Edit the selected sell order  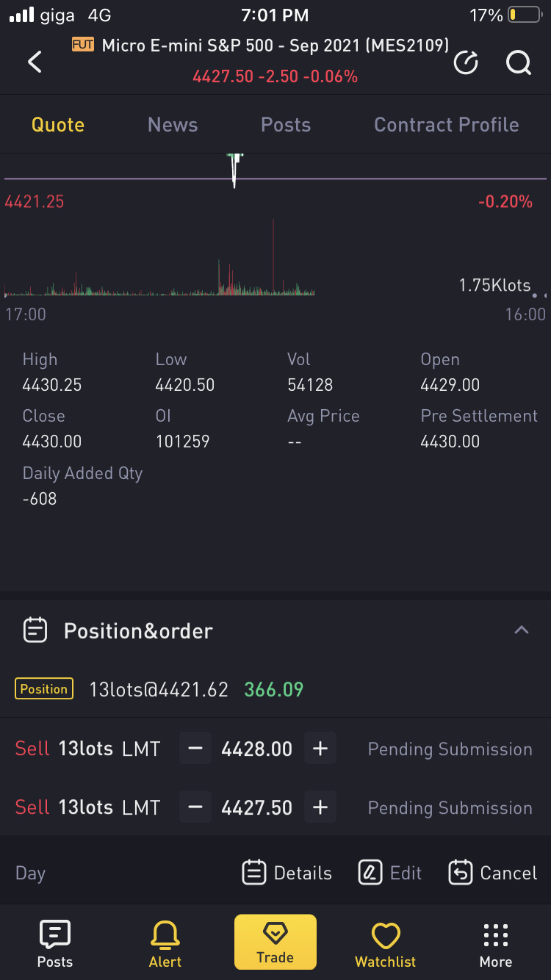(390, 873)
